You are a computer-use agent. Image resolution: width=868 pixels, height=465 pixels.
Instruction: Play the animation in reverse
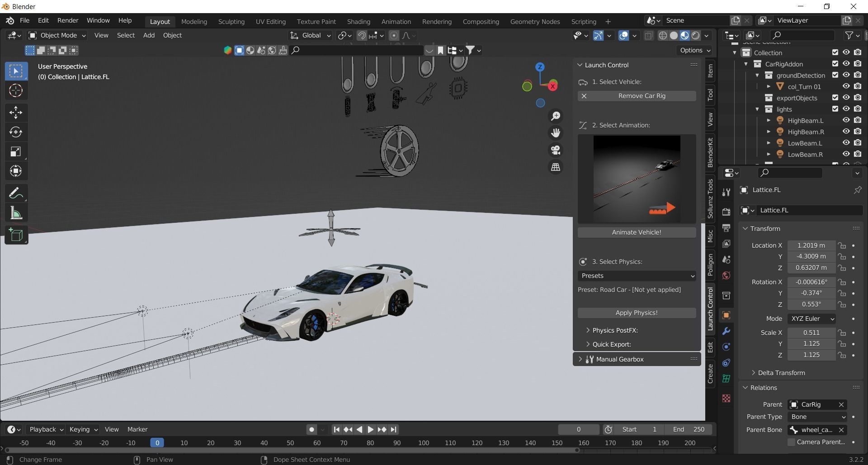[x=359, y=429]
